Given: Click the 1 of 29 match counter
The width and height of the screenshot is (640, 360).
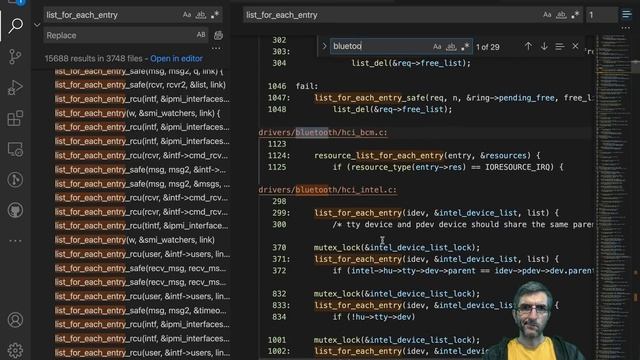Looking at the screenshot, I should 488,47.
